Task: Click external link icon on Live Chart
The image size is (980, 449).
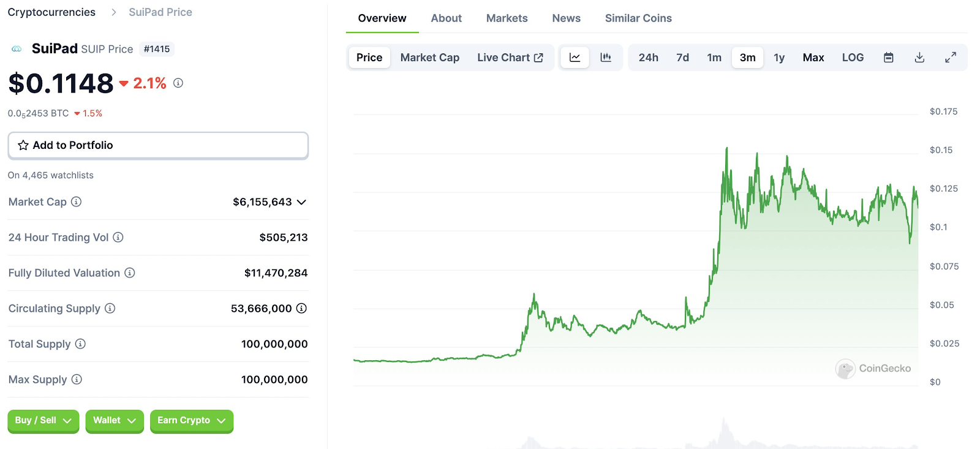Action: 538,58
